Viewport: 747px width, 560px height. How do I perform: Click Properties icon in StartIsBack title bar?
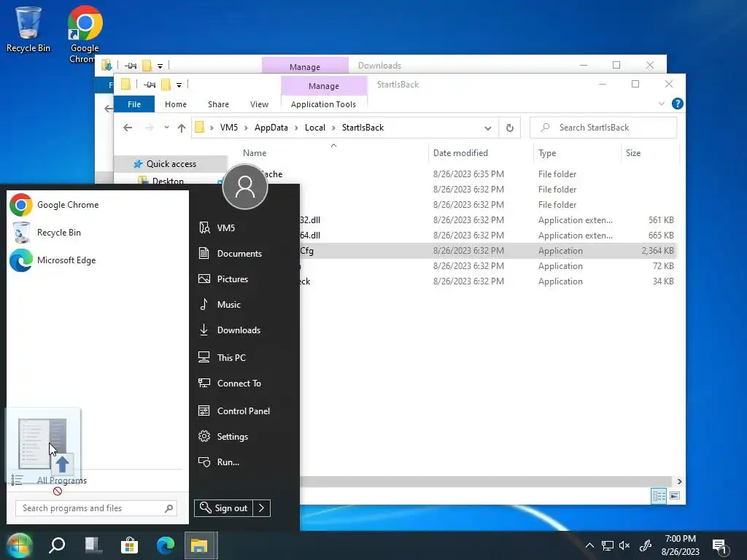click(x=150, y=85)
